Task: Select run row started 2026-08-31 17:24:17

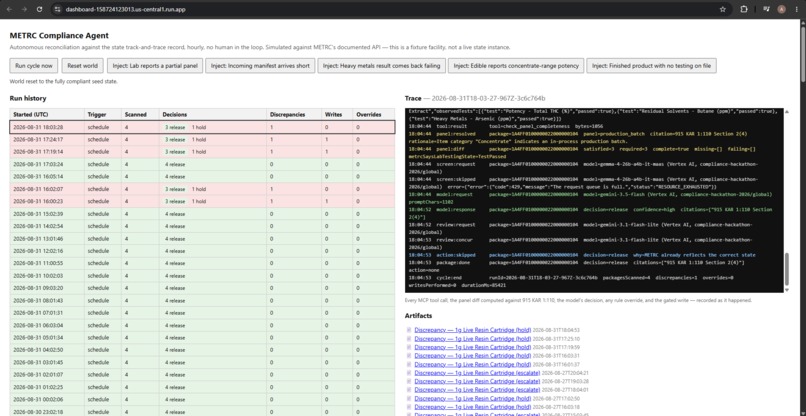Action: (x=202, y=139)
